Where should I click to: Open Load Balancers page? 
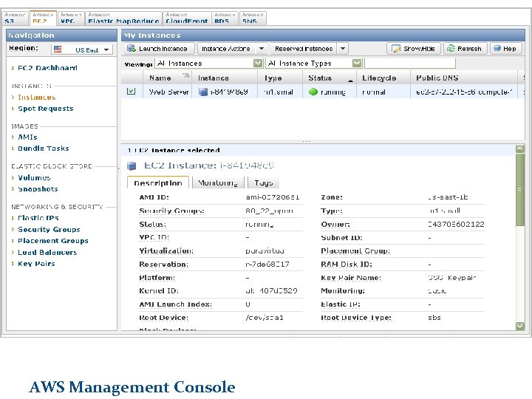(x=47, y=253)
